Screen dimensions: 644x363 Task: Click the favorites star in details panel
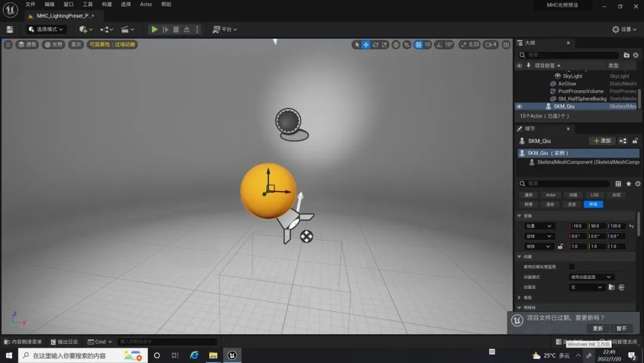[628, 184]
